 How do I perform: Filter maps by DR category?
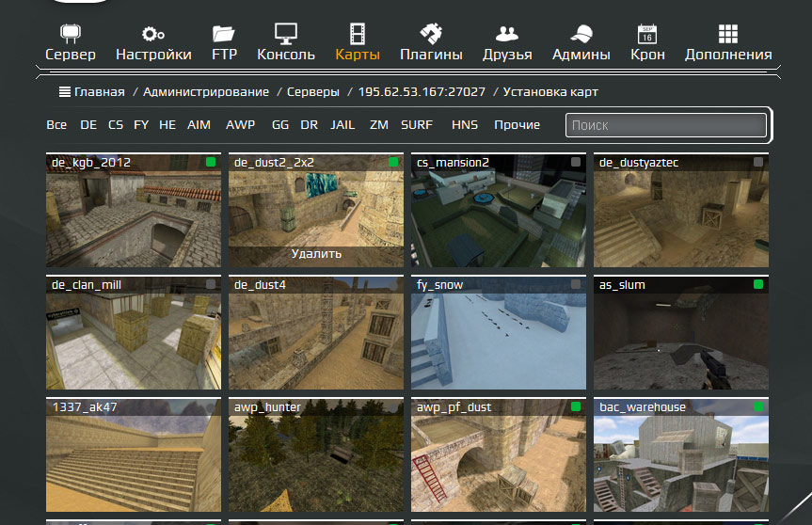310,125
